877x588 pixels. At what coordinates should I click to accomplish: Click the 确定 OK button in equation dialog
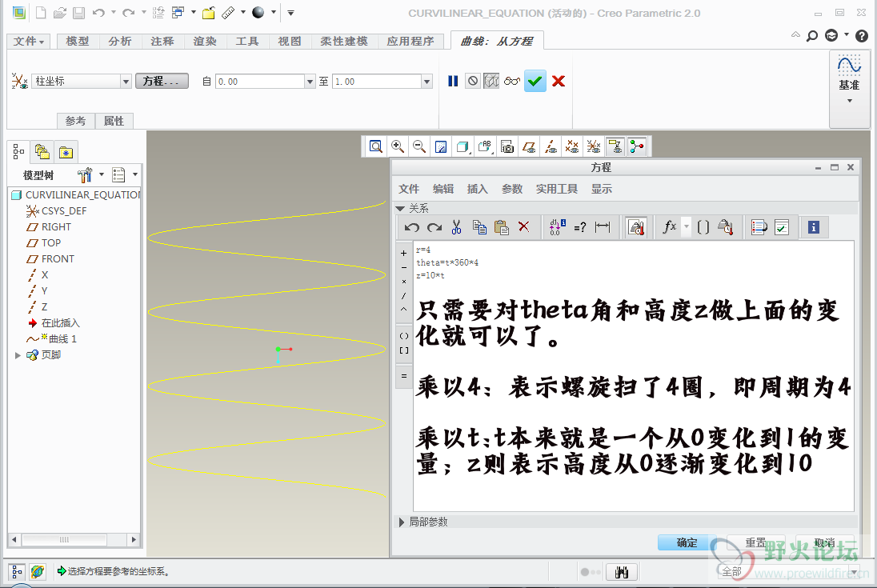tap(687, 542)
